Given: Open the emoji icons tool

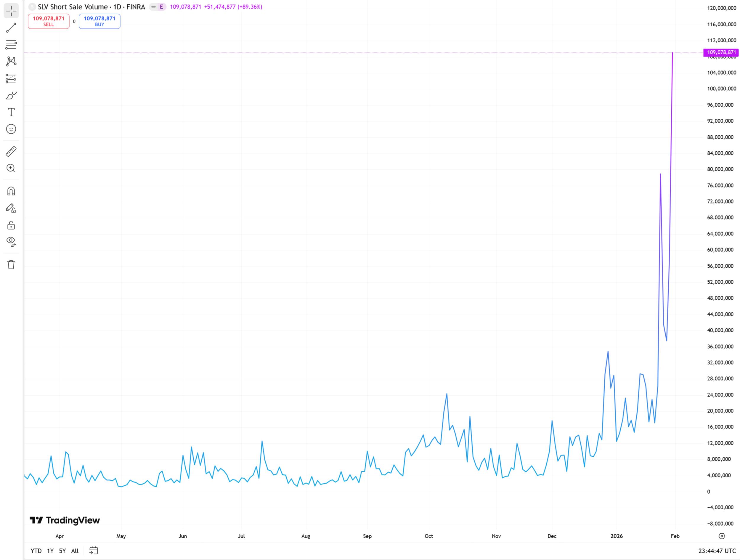Looking at the screenshot, I should (11, 129).
